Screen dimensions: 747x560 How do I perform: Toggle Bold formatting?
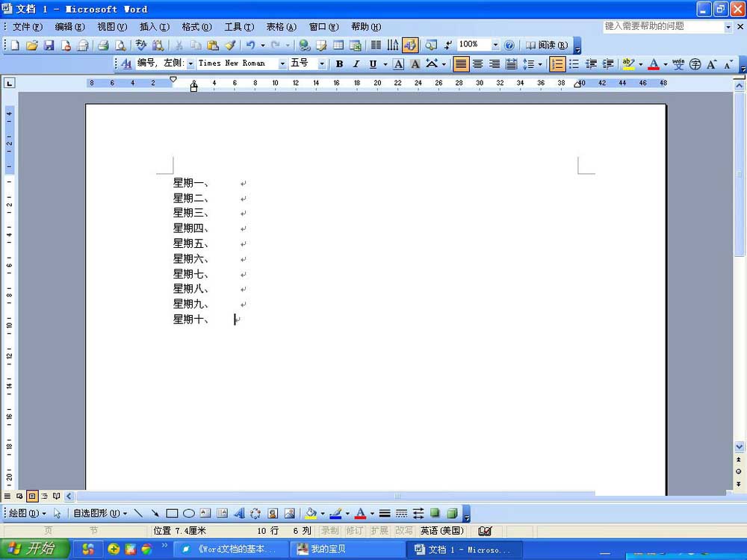pos(340,63)
